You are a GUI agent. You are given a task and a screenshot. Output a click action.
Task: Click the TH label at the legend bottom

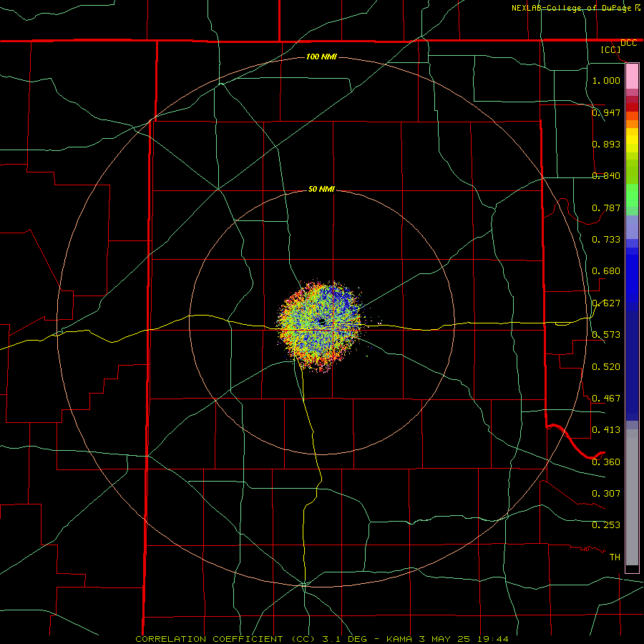click(x=615, y=557)
